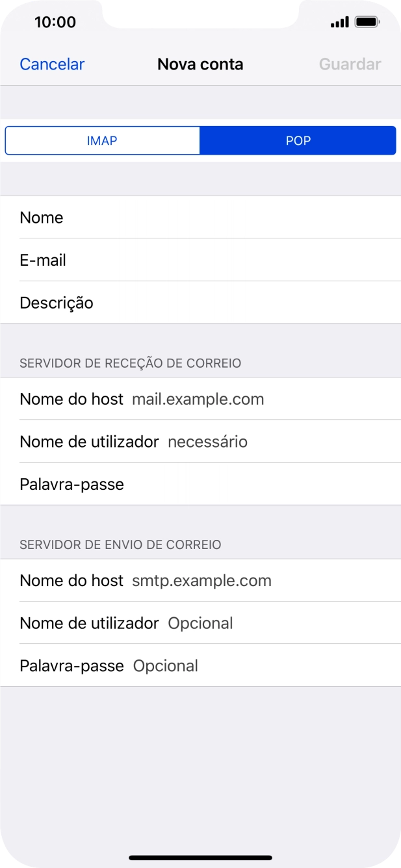Tap Cancelar to discard the new account
Image resolution: width=401 pixels, height=868 pixels.
tap(51, 64)
